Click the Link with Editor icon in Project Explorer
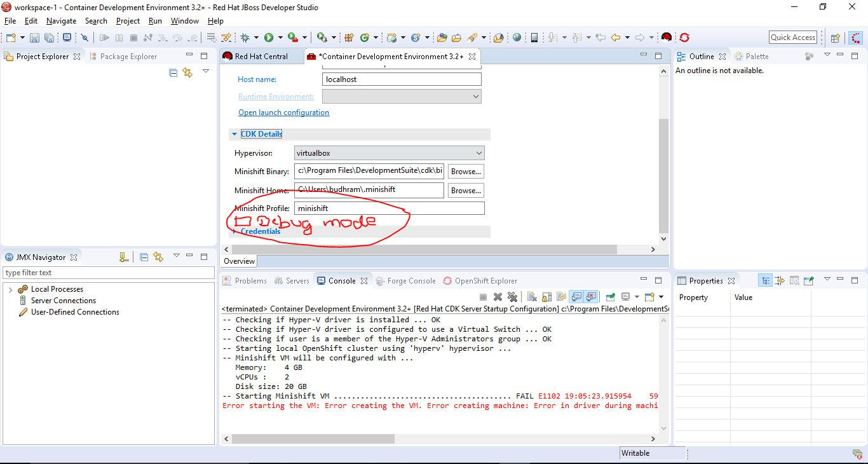 tap(187, 72)
